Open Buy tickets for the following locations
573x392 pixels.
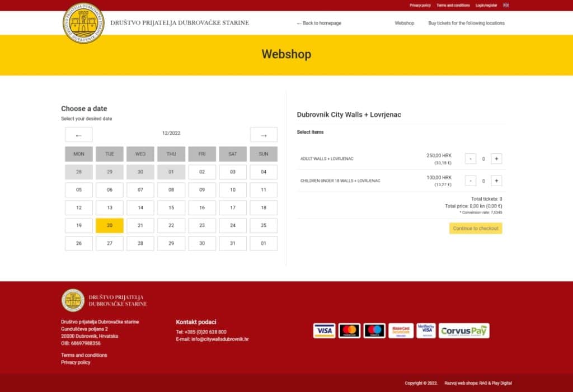(467, 23)
